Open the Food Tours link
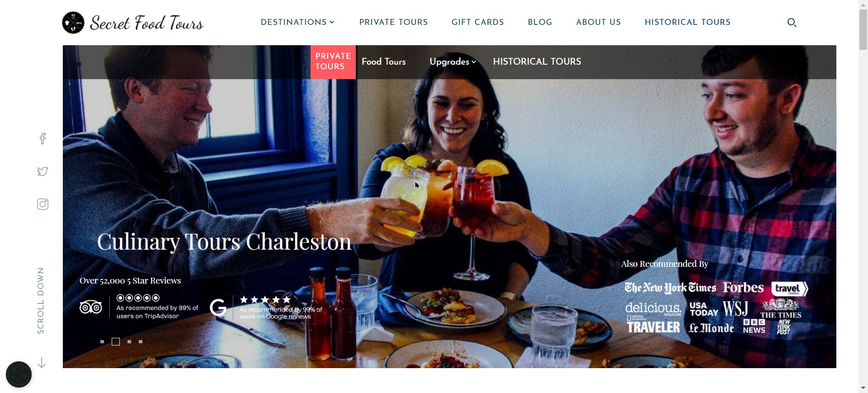 click(384, 62)
